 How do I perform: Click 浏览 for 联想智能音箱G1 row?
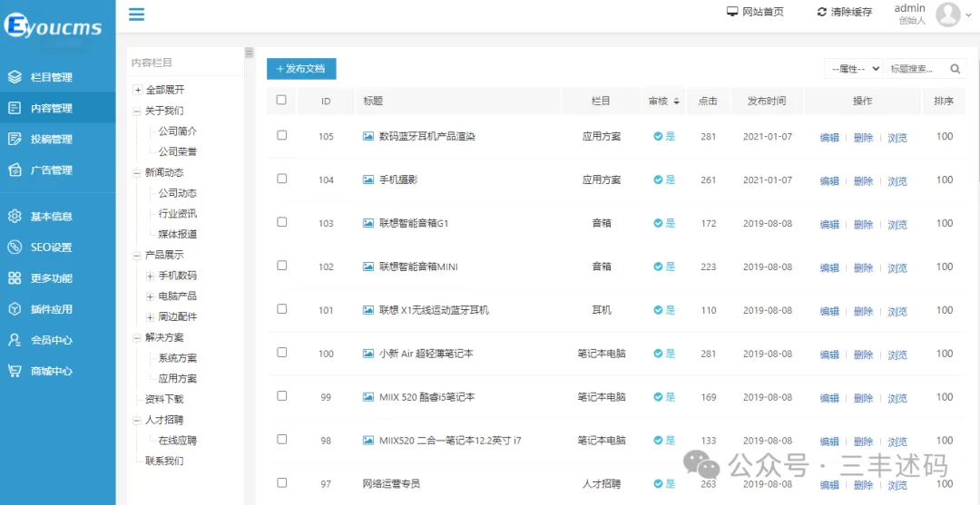[897, 225]
